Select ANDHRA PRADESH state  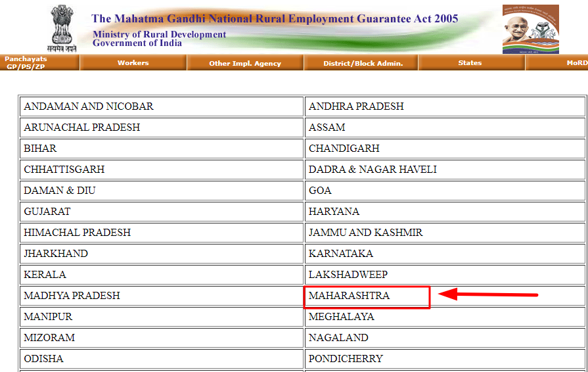pyautogui.click(x=356, y=106)
